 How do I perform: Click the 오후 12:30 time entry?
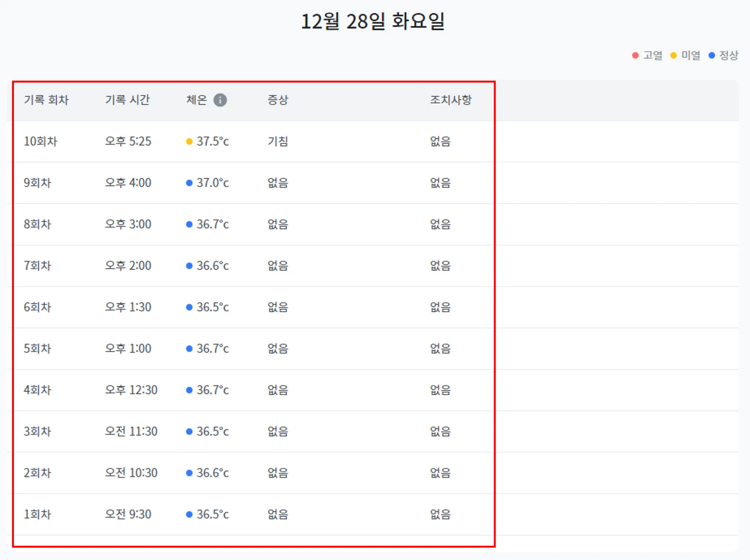pos(131,390)
